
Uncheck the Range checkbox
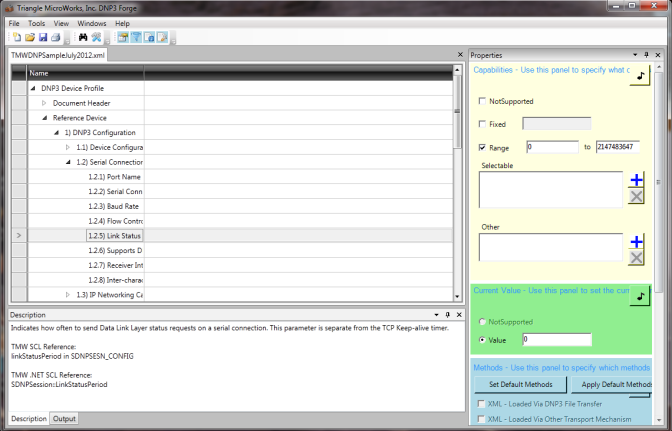coord(483,147)
